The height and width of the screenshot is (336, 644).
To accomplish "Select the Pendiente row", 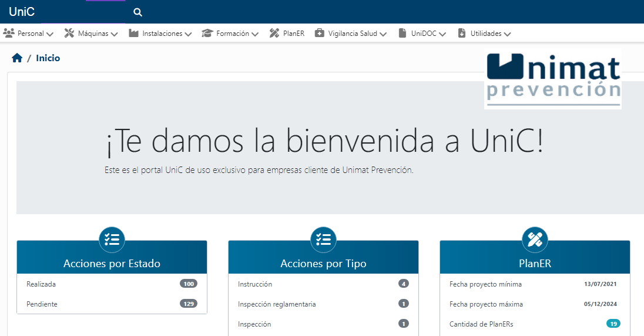I will tap(112, 304).
